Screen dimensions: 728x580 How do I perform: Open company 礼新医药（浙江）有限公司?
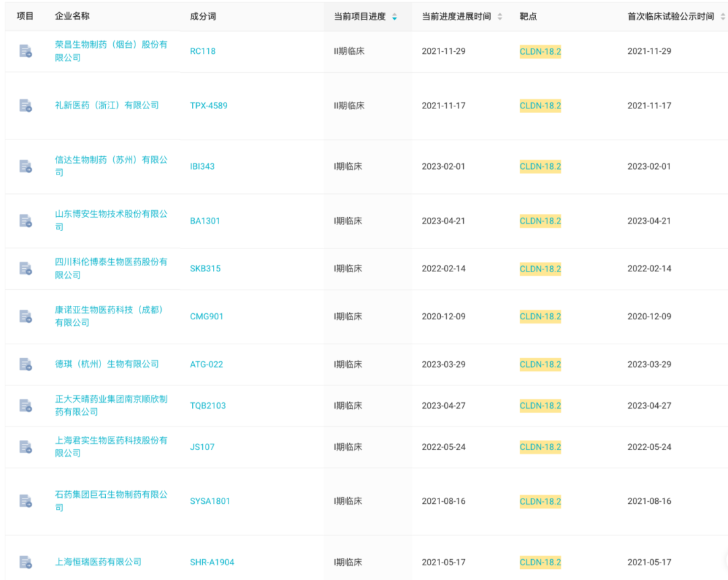coord(107,105)
